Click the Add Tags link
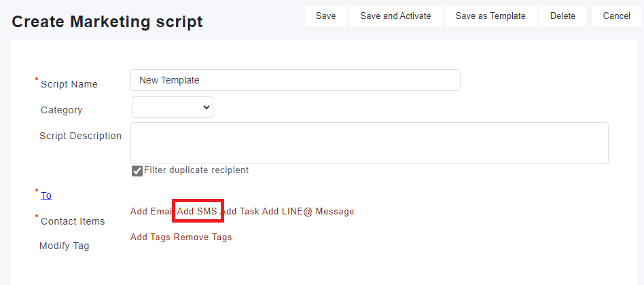Screen dimensions: 644x285 150,237
